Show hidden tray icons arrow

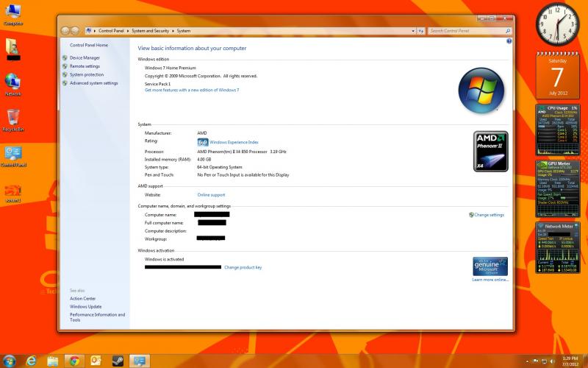pyautogui.click(x=527, y=361)
